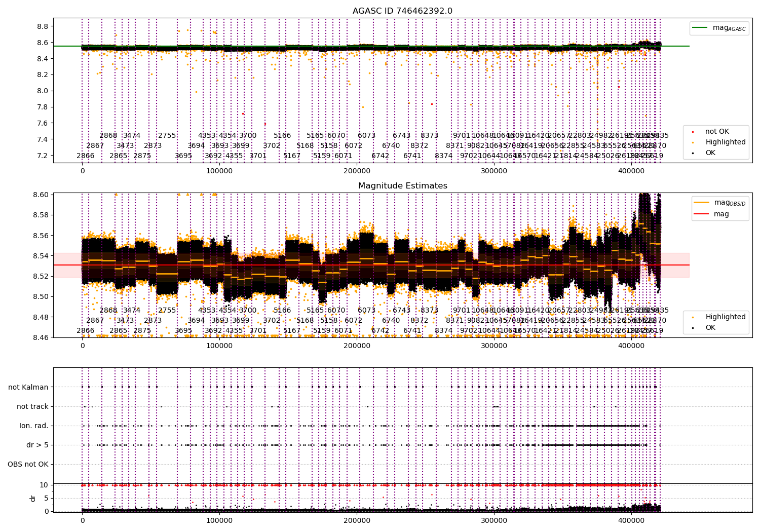Click y-tick 7.4 in the top plot

tap(43, 139)
